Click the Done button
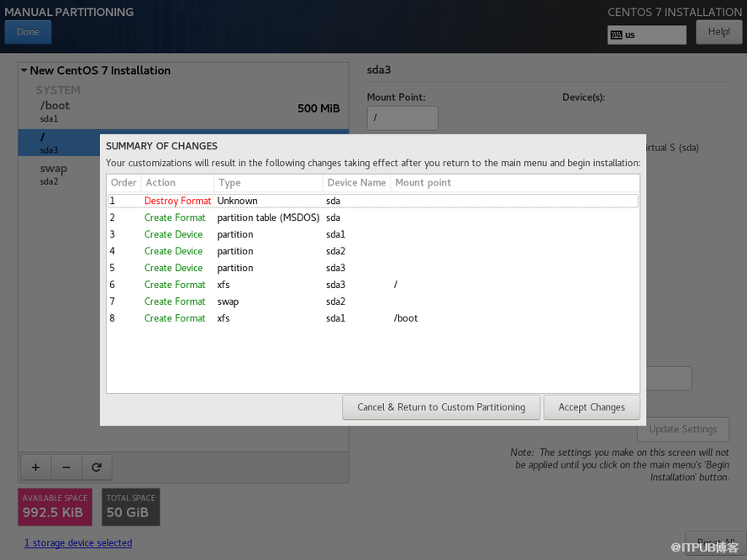This screenshot has height=560, width=747. click(x=28, y=32)
